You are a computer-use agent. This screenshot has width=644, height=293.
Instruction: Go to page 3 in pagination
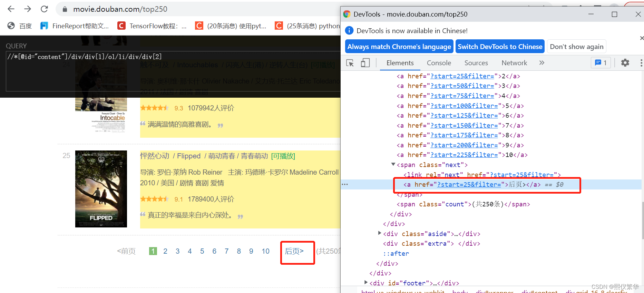[x=177, y=251]
